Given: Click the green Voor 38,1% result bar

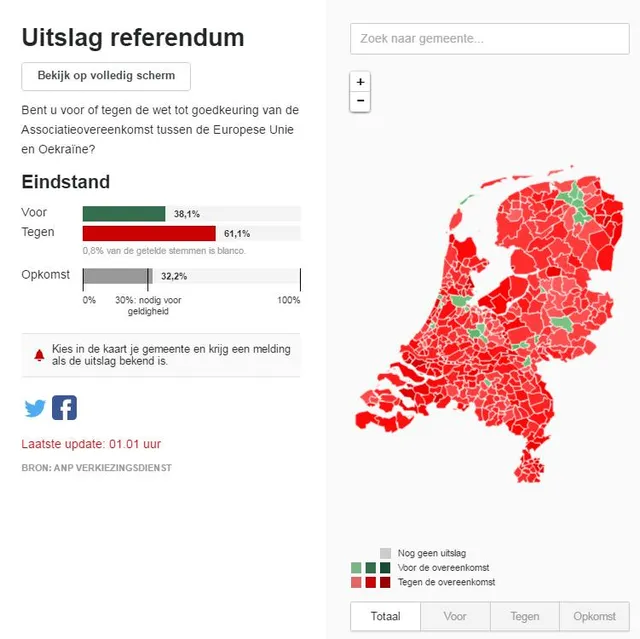Looking at the screenshot, I should [x=124, y=214].
